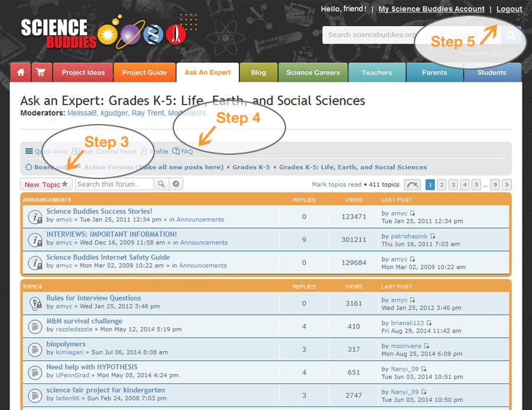Click the New Topic button

(46, 184)
